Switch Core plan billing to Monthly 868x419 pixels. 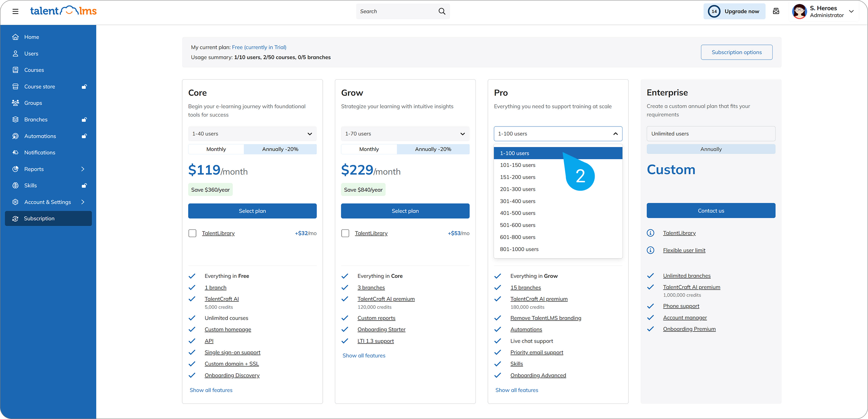point(216,149)
